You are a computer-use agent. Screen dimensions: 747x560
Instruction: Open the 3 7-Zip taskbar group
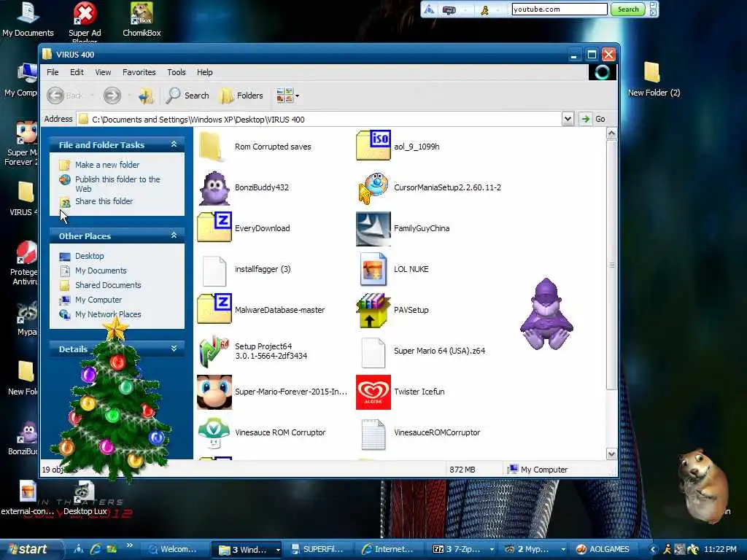(x=462, y=550)
